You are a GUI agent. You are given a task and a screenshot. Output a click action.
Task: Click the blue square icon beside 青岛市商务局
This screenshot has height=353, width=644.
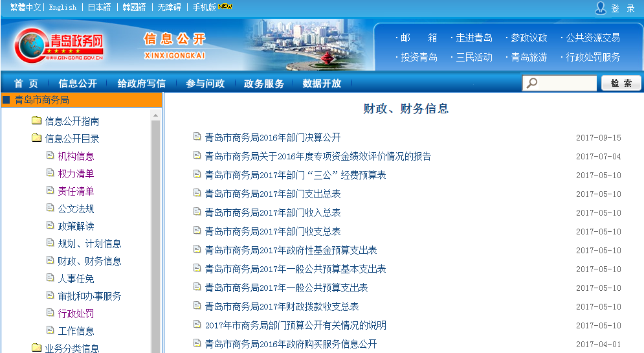click(x=6, y=100)
